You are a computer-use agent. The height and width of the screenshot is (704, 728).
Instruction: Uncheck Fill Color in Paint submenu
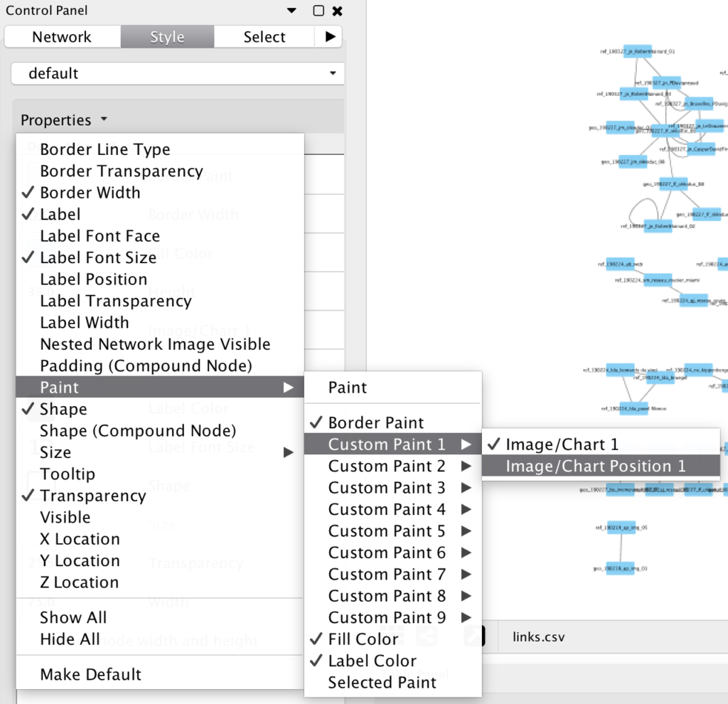[392, 639]
